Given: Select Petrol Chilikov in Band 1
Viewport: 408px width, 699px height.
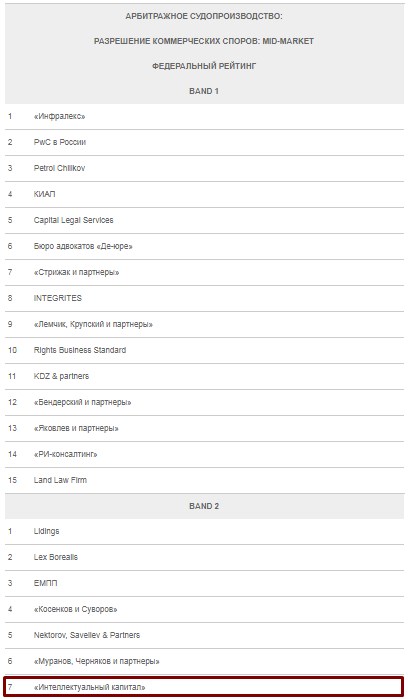Looking at the screenshot, I should [204, 168].
